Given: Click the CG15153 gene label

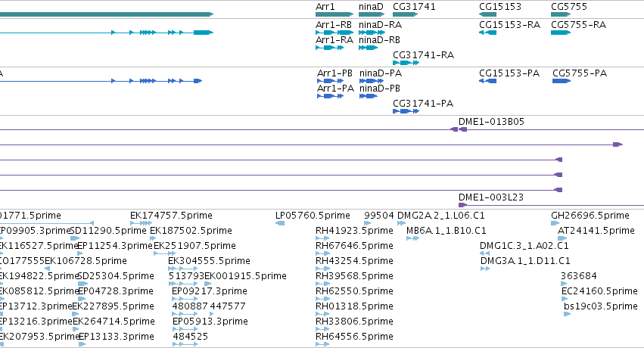Looking at the screenshot, I should point(500,7).
